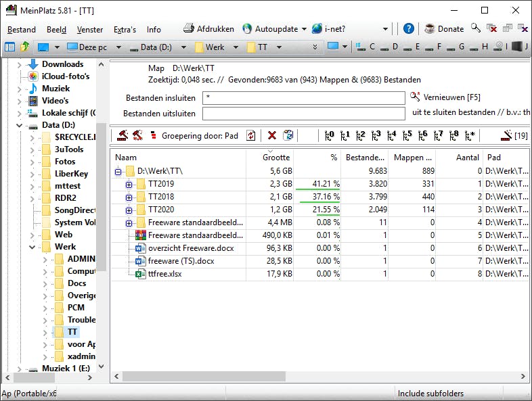Expand tree to level 3
532x401 pixels.
[376, 136]
